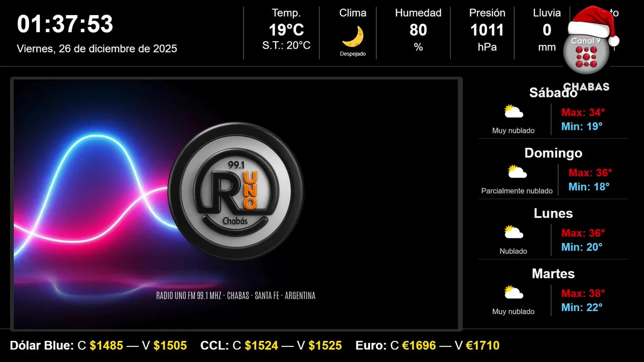Click Martes Max: 38° value

tap(583, 293)
